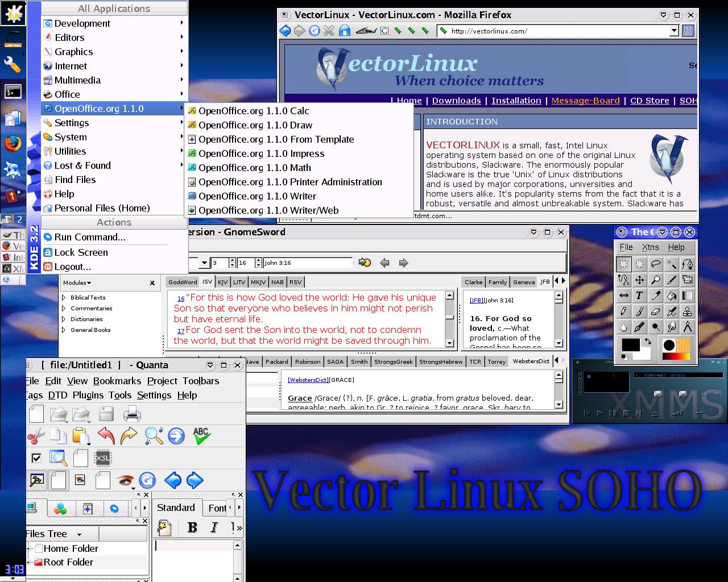Open the Modules dropdown in GnomeSword sidebar
The image size is (728, 582).
77,282
